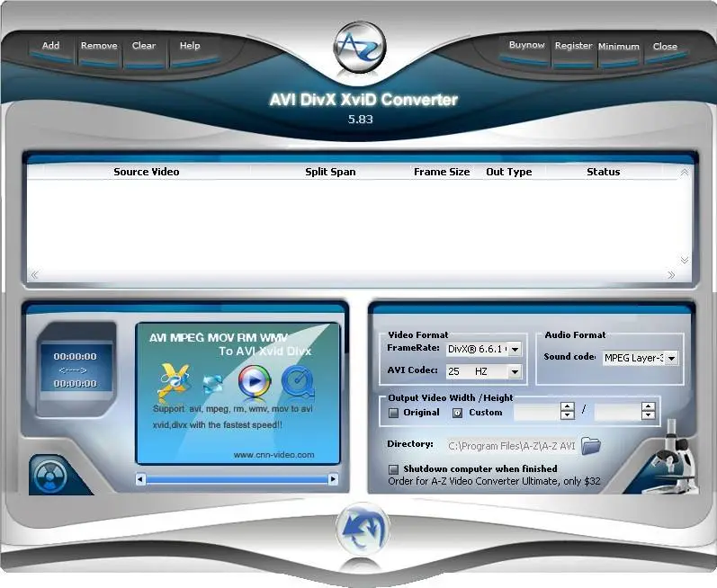Step preview slider right arrow
The height and width of the screenshot is (588, 717).
click(x=334, y=479)
